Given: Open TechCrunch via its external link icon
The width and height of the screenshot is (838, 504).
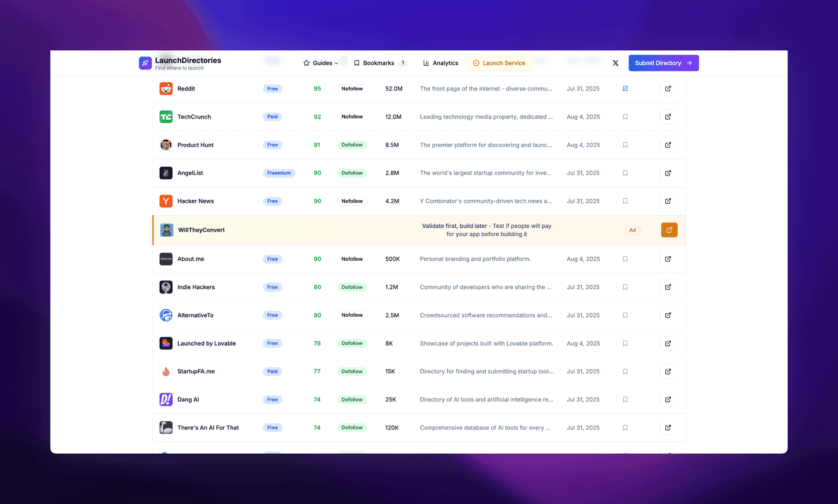Looking at the screenshot, I should coord(668,117).
